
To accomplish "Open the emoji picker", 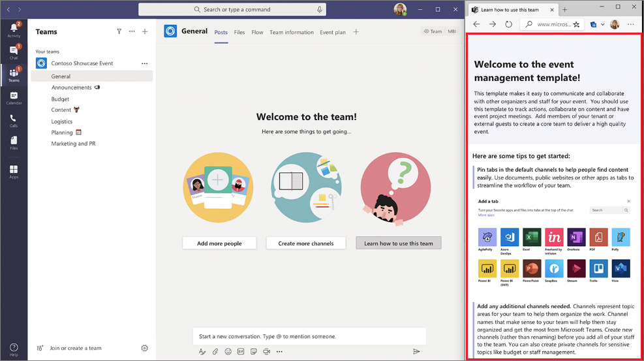I will [x=228, y=352].
